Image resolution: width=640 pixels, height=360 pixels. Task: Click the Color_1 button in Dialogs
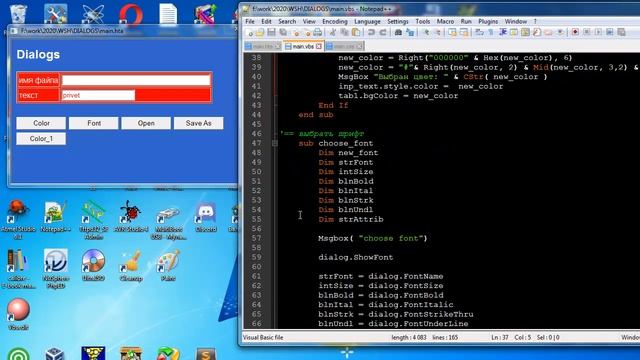point(41,139)
